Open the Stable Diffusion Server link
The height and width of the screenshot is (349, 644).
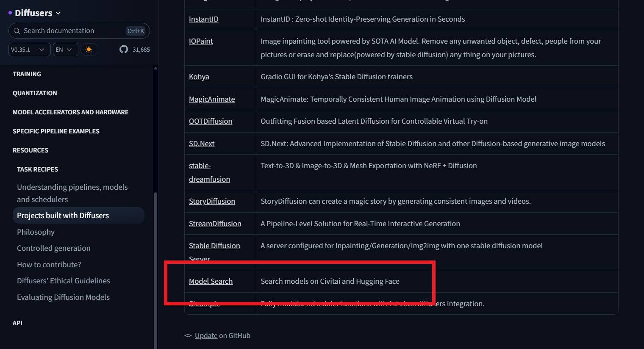(x=214, y=252)
